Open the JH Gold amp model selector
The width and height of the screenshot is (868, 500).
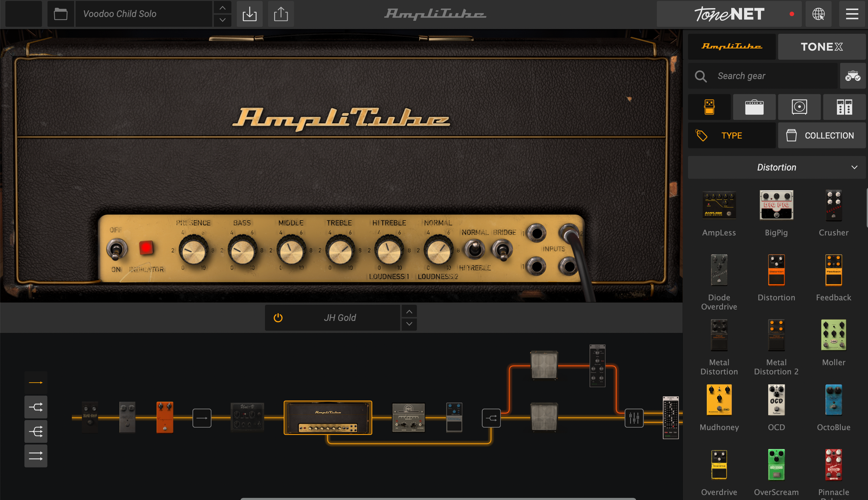[340, 318]
